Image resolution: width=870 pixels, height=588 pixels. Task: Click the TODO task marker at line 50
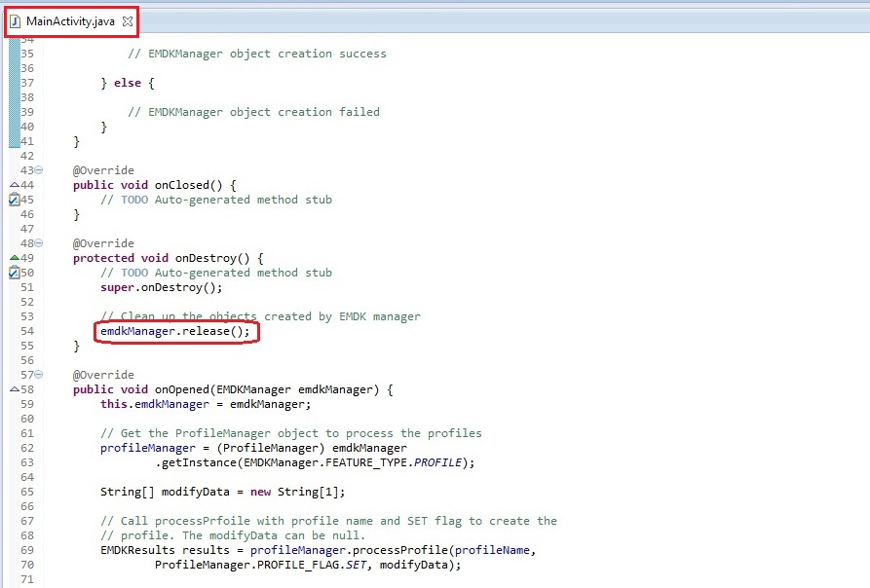click(x=14, y=273)
